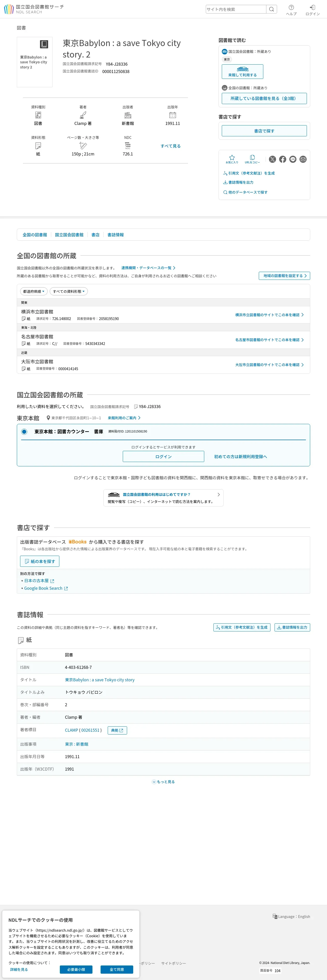Click the book cover icon on thumbnail

pos(44,44)
